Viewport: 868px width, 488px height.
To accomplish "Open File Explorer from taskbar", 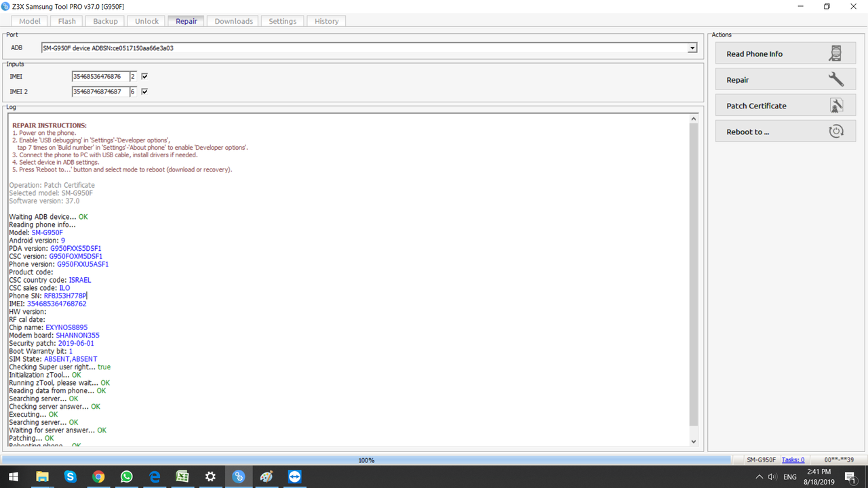I will pyautogui.click(x=42, y=477).
